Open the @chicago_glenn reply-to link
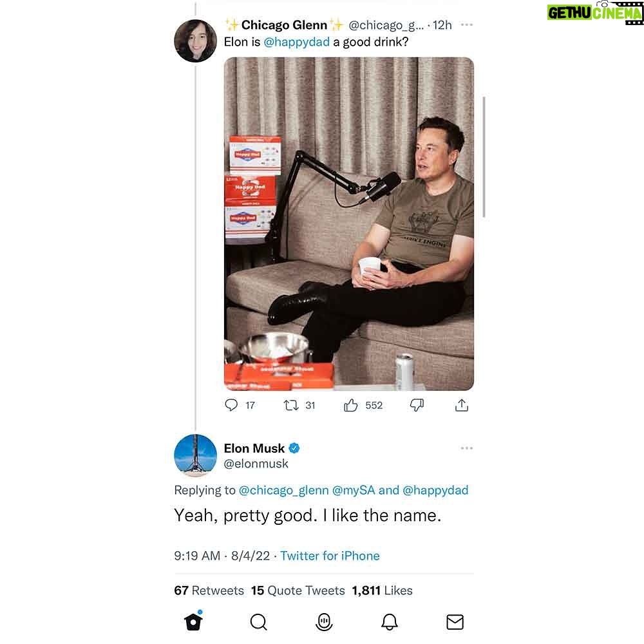 click(x=283, y=490)
